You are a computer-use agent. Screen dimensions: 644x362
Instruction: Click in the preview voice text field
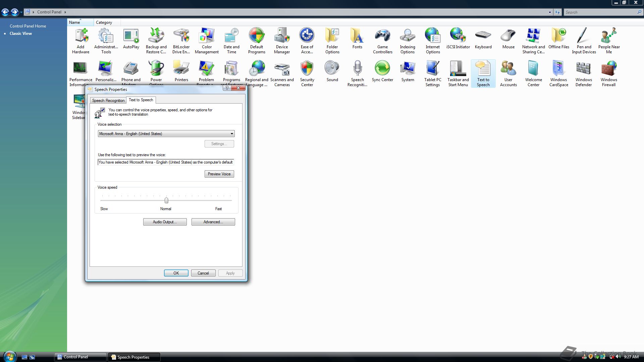pos(166,162)
